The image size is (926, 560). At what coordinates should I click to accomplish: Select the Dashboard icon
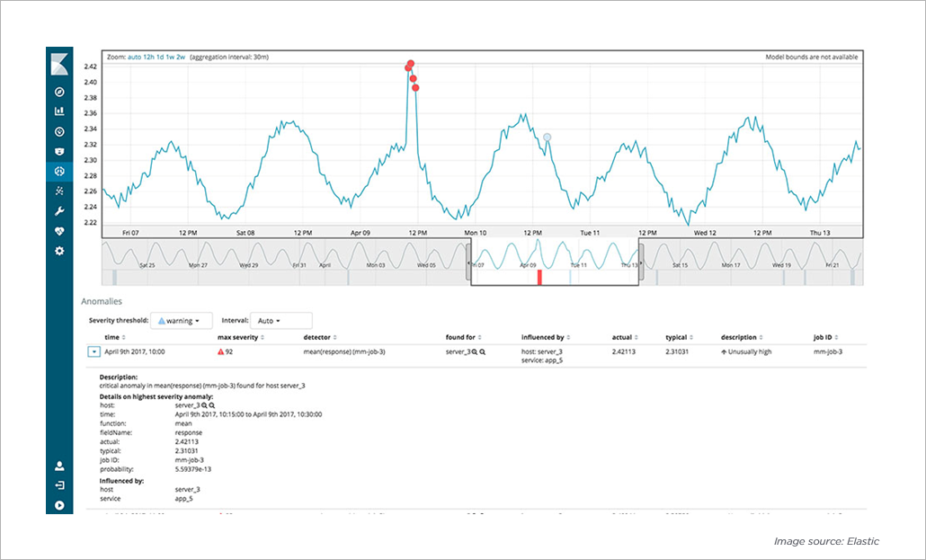point(59,131)
